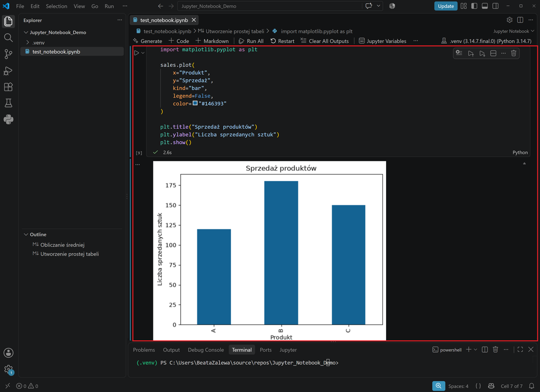
Task: Open the run cell options dropdown arrow
Action: tap(143, 53)
